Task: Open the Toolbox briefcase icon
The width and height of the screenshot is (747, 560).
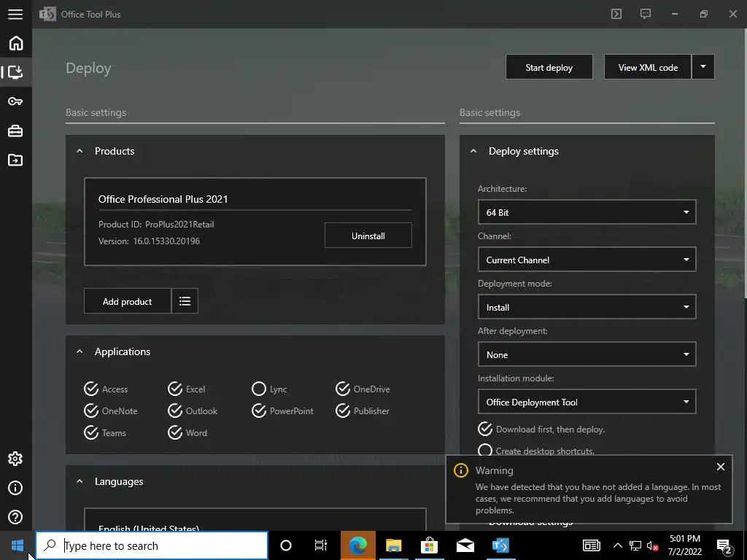Action: point(15,131)
